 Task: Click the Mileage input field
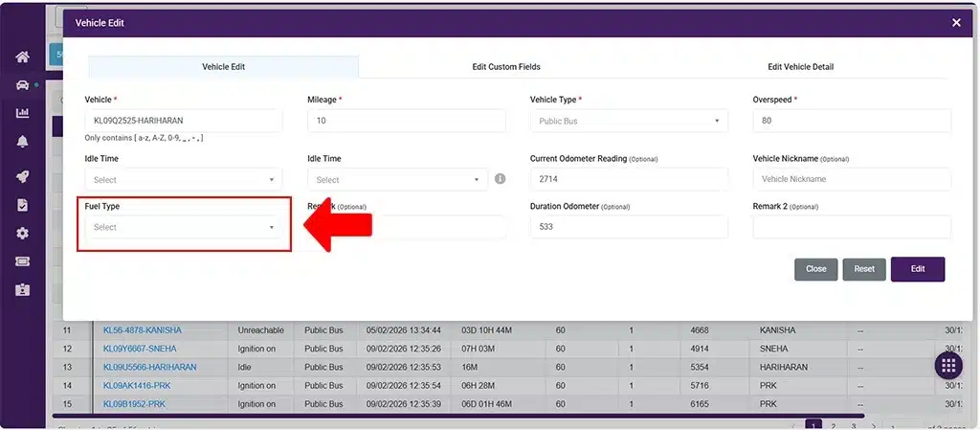(x=406, y=121)
